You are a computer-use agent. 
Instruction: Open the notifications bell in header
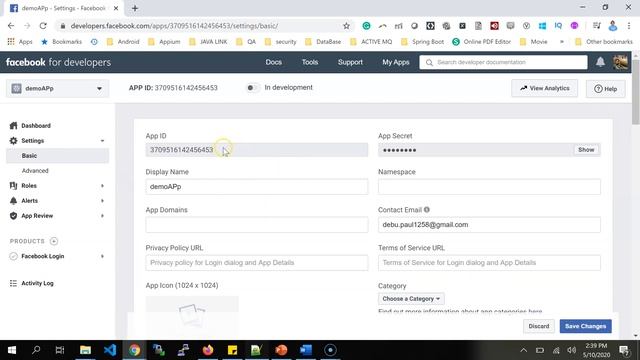tap(600, 62)
